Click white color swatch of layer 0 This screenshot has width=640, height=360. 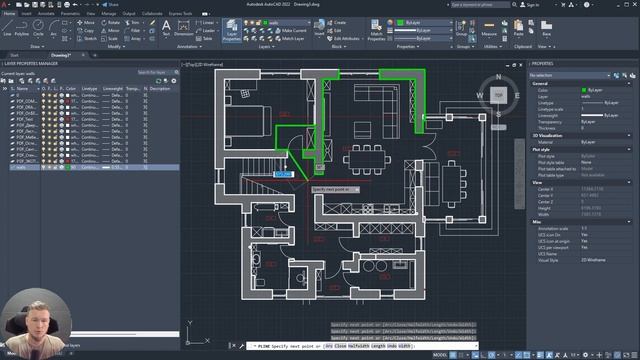[68, 95]
